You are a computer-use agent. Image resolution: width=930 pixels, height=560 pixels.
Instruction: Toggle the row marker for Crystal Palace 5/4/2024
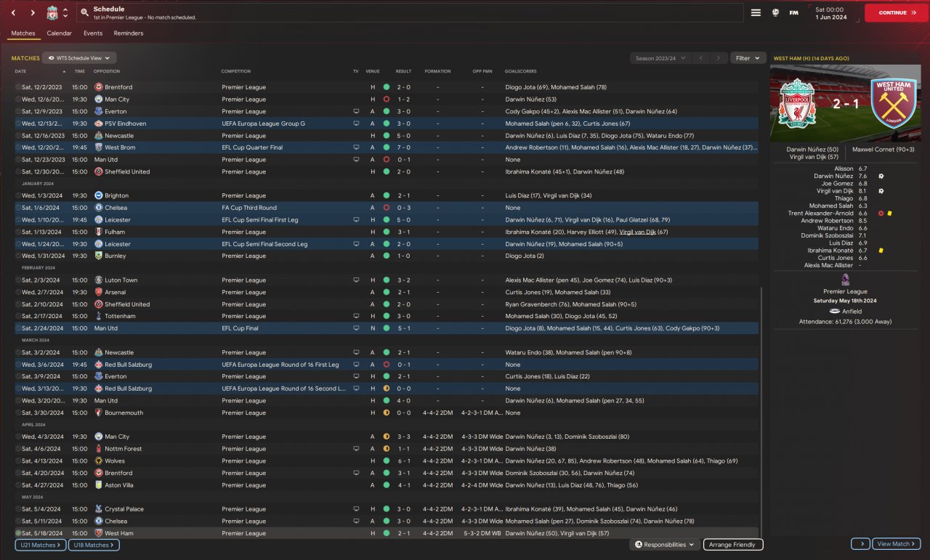coord(18,509)
